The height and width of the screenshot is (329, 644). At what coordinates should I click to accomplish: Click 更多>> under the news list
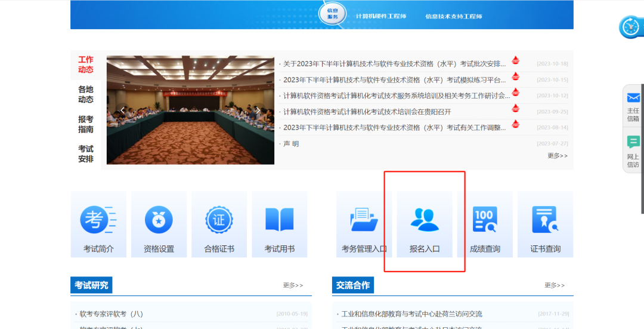(x=558, y=156)
